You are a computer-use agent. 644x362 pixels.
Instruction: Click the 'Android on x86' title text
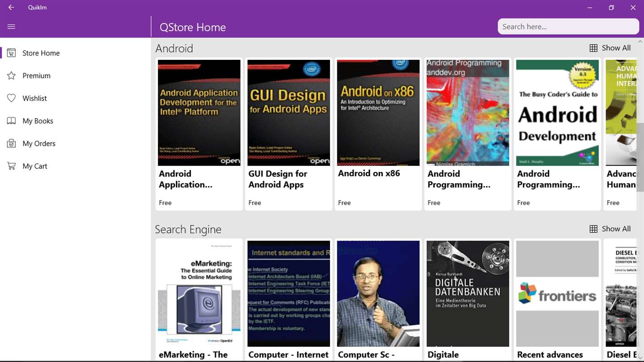coord(369,173)
